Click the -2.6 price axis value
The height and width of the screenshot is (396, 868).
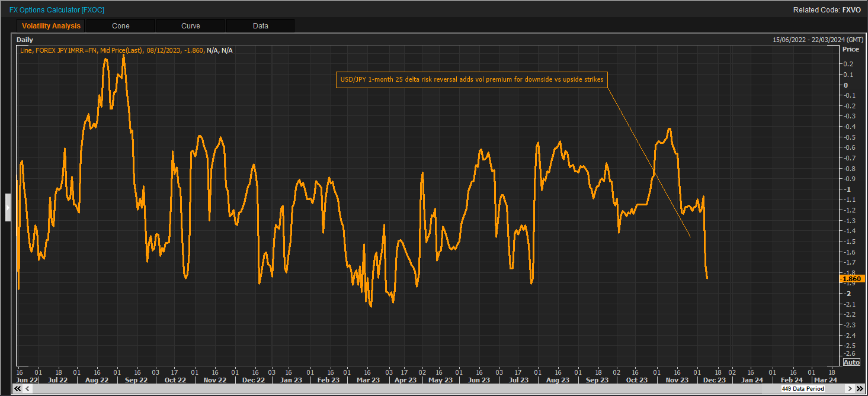coord(849,353)
